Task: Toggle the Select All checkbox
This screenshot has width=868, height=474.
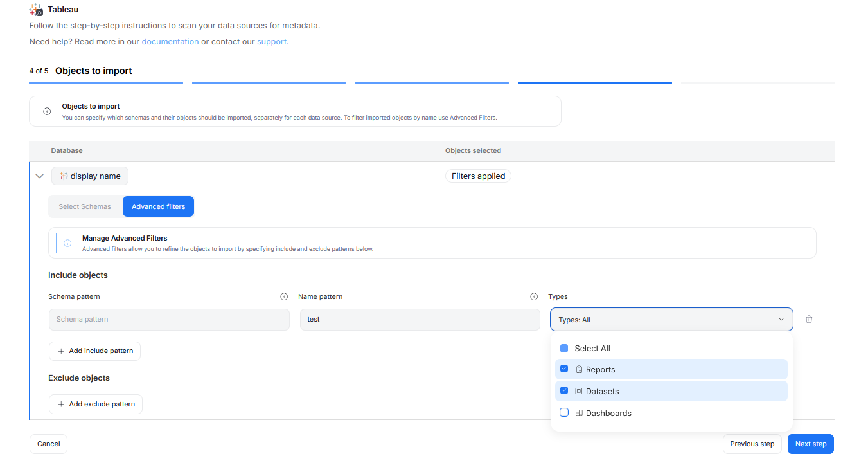Action: (x=564, y=348)
